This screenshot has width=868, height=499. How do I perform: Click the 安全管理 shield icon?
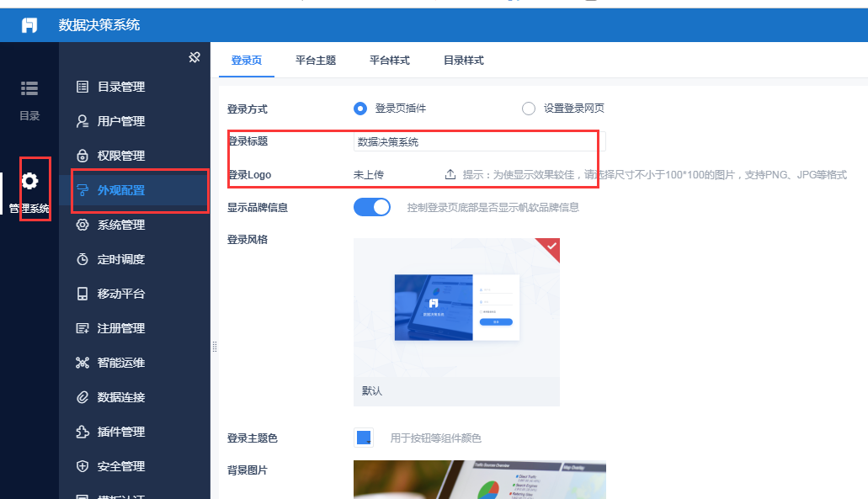click(x=83, y=466)
